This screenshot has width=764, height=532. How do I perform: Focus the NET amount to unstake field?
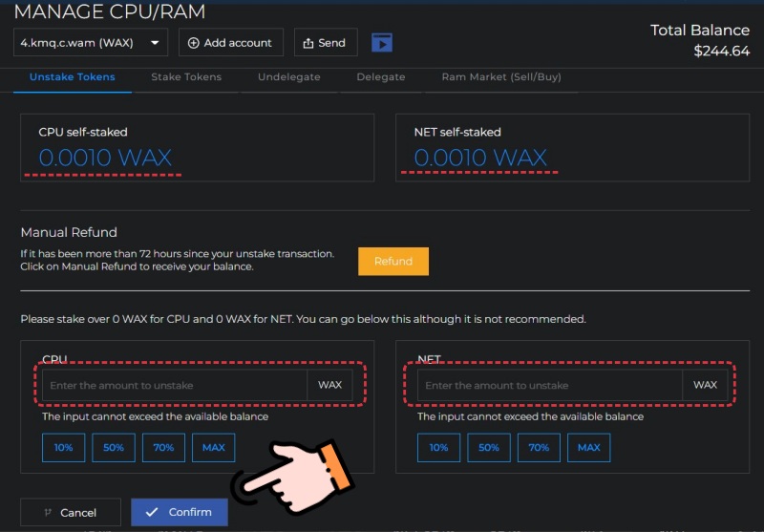tap(550, 385)
